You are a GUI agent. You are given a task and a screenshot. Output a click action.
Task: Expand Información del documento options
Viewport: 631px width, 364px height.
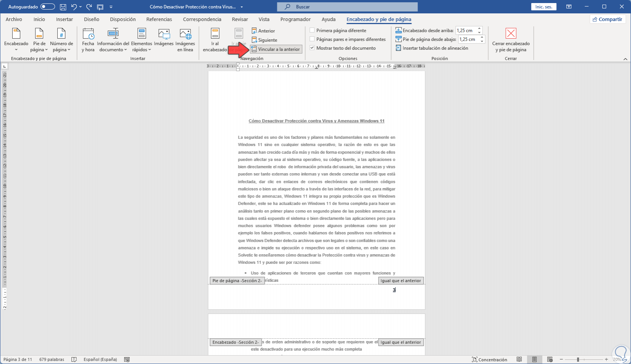pyautogui.click(x=113, y=40)
